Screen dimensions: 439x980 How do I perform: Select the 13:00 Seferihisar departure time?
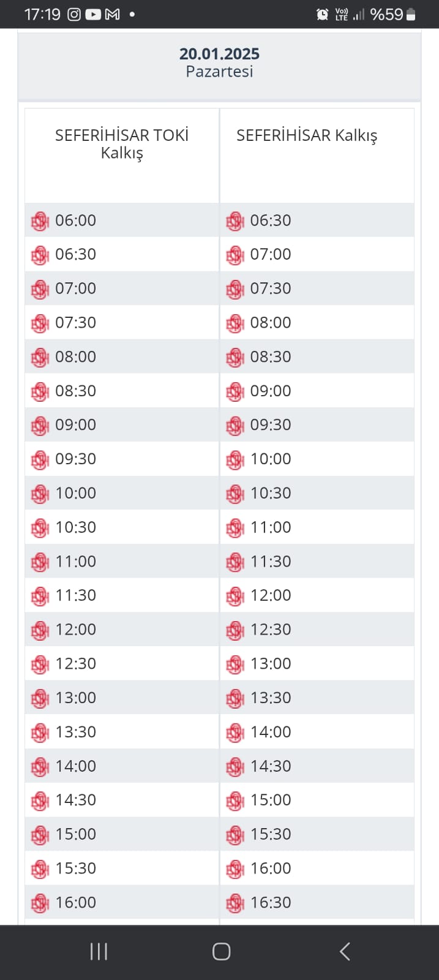click(x=271, y=664)
